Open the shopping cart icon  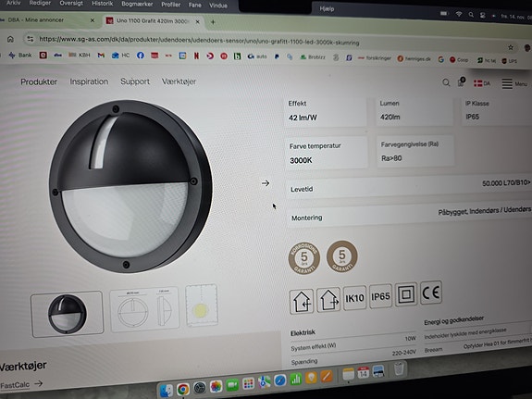coord(461,81)
